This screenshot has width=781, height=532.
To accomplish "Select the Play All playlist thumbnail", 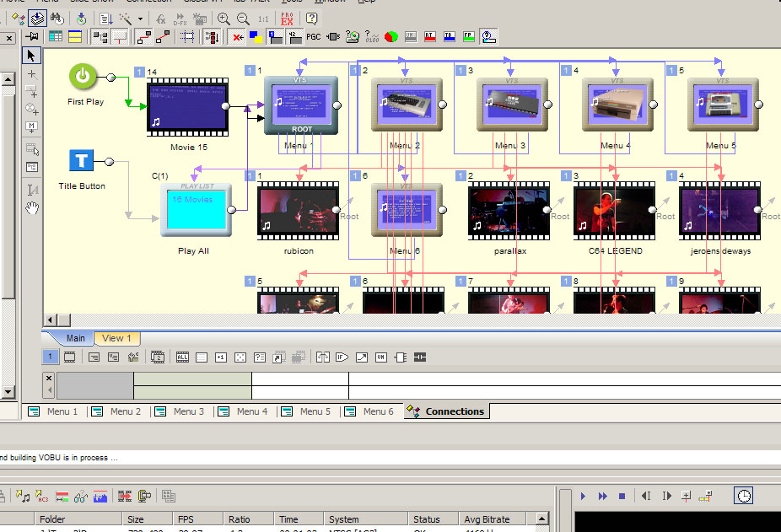I will point(196,212).
